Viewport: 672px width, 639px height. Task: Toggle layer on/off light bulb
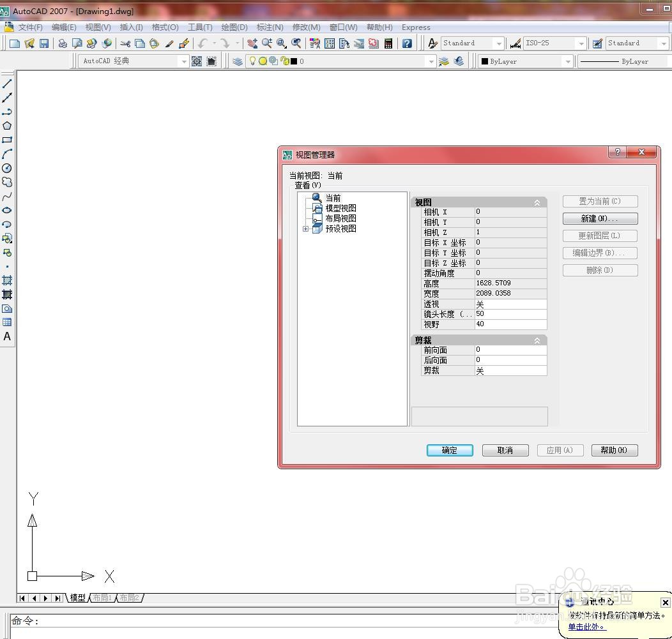pos(252,61)
